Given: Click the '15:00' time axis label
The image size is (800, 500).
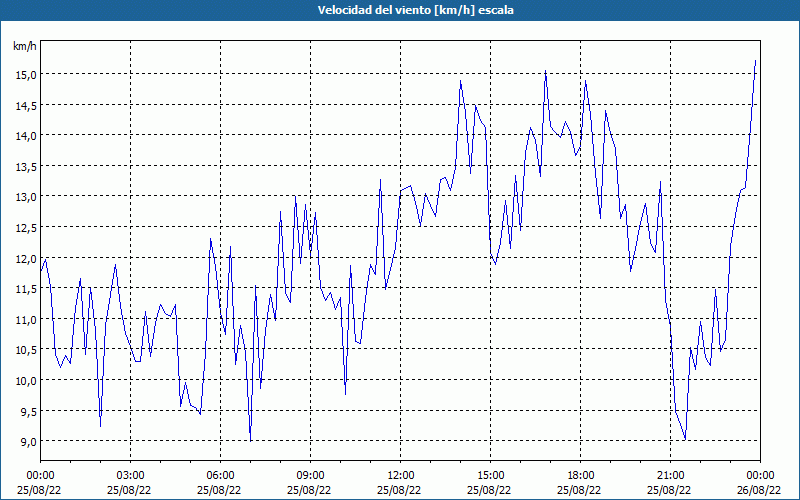Looking at the screenshot, I should coord(490,476).
